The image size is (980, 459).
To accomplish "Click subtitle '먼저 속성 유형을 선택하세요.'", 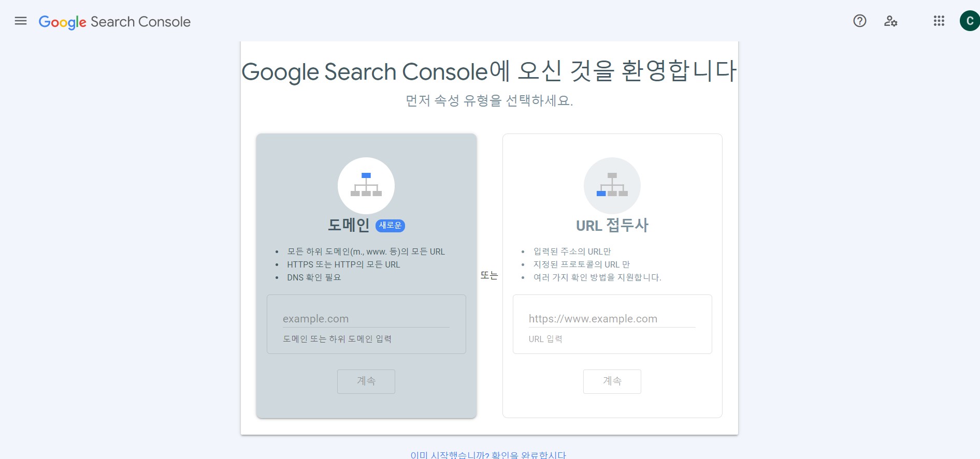I will tap(489, 100).
